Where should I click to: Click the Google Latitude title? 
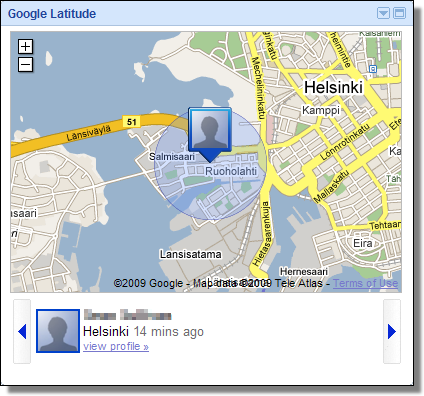(52, 14)
